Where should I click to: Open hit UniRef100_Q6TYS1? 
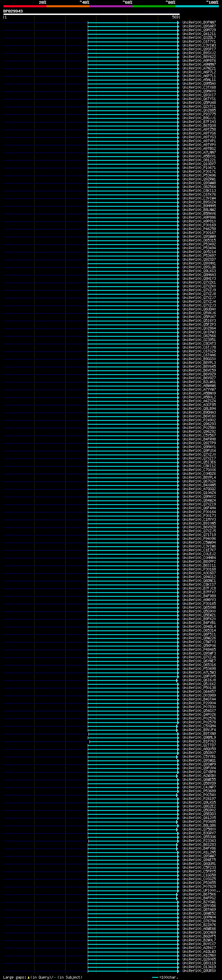[199, 99]
